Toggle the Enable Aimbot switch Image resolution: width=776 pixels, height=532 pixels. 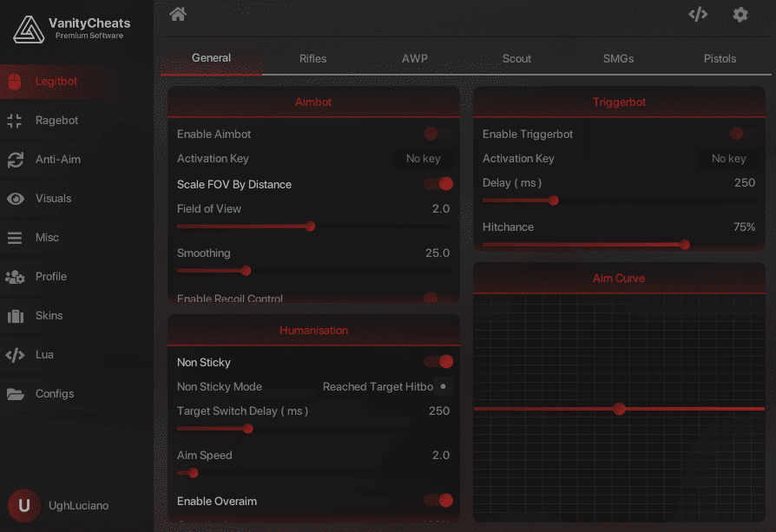437,134
